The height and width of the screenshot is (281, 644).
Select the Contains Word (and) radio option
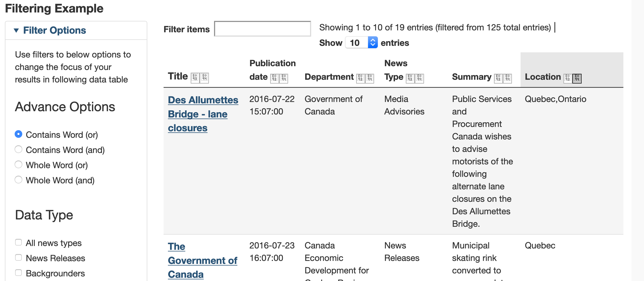coord(18,149)
